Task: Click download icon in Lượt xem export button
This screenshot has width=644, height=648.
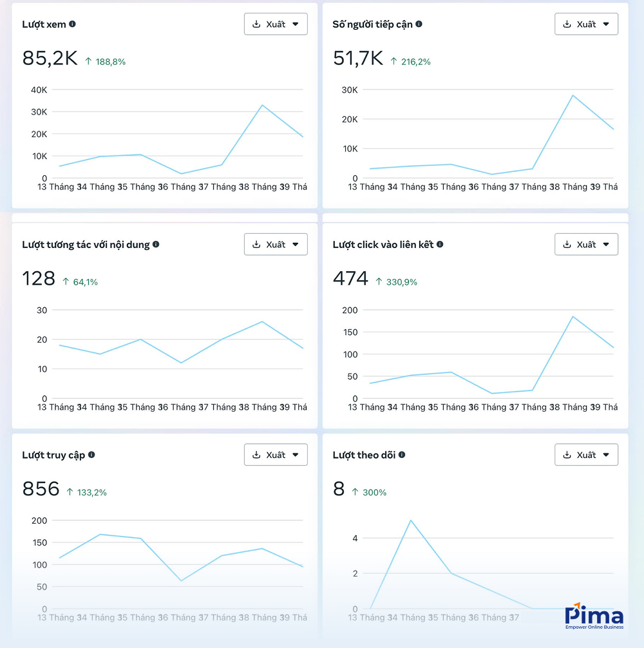Action: point(256,24)
